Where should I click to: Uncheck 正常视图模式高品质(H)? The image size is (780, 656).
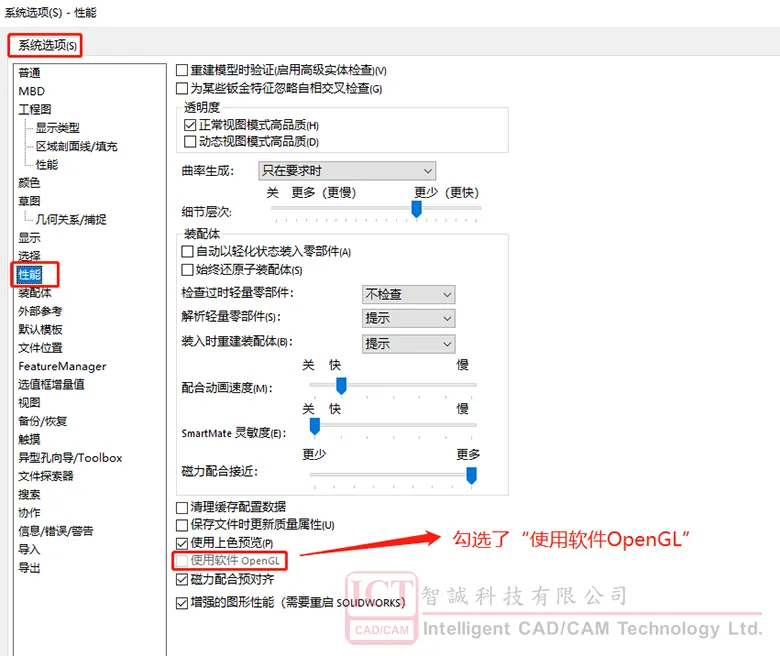point(190,125)
